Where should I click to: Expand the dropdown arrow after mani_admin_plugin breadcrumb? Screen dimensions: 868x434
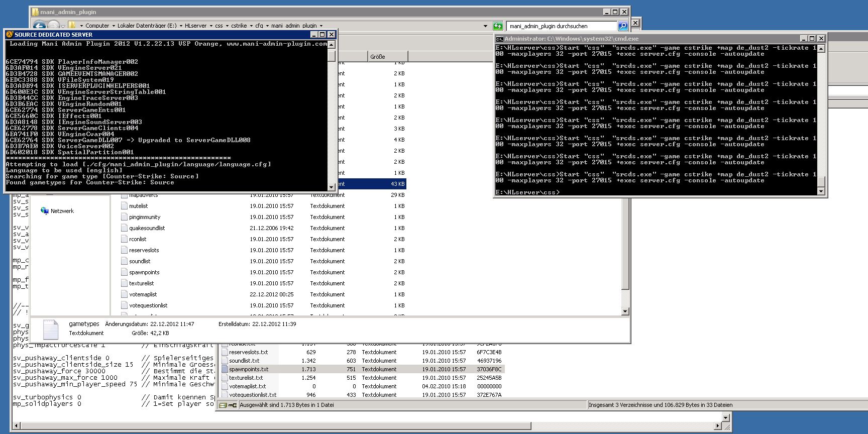coord(321,26)
